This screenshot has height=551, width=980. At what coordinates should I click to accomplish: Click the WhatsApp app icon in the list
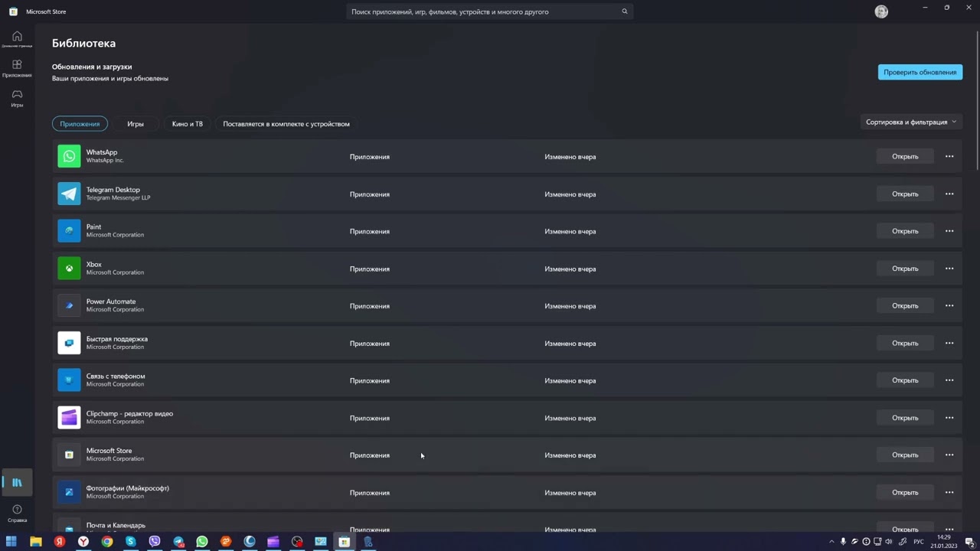pos(69,156)
